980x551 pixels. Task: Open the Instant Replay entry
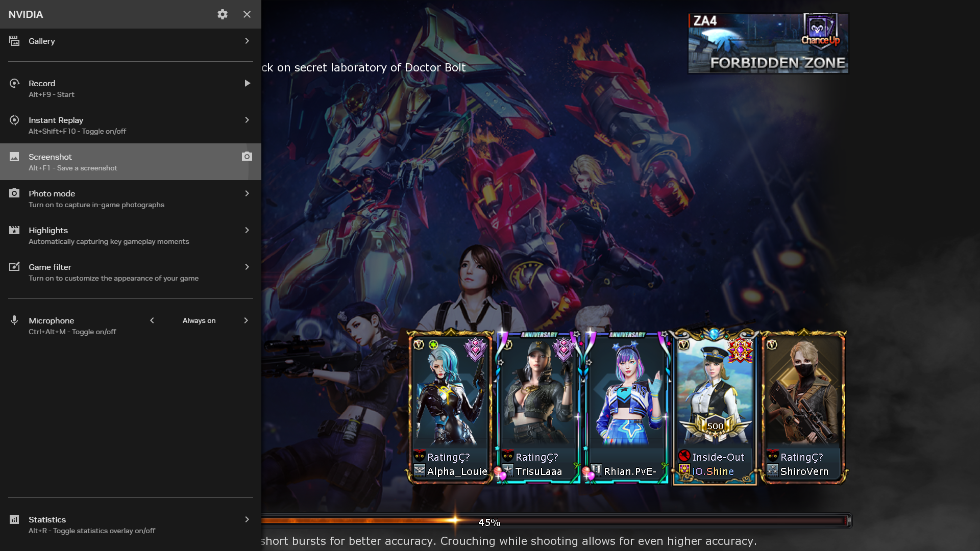pos(131,125)
